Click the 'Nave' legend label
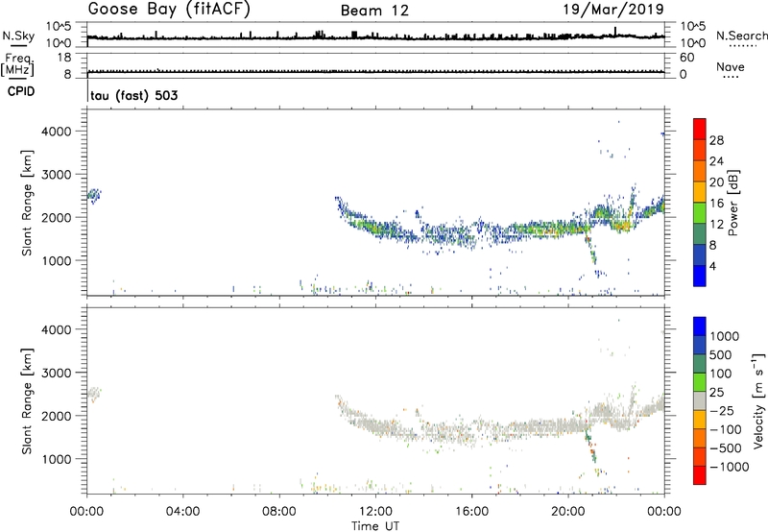768x532 pixels. coord(730,67)
